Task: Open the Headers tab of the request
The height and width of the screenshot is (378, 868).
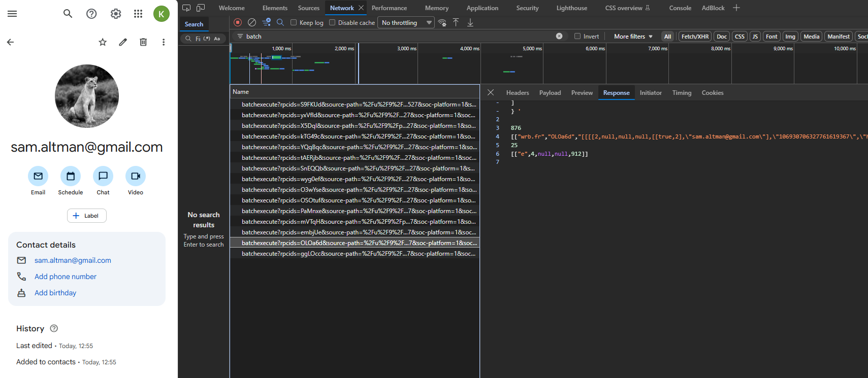Action: [x=518, y=93]
